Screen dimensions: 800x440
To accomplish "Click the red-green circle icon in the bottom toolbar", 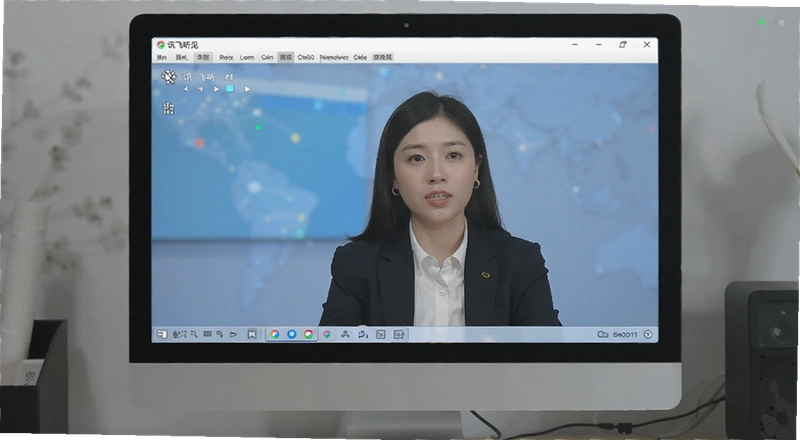I will (x=309, y=334).
